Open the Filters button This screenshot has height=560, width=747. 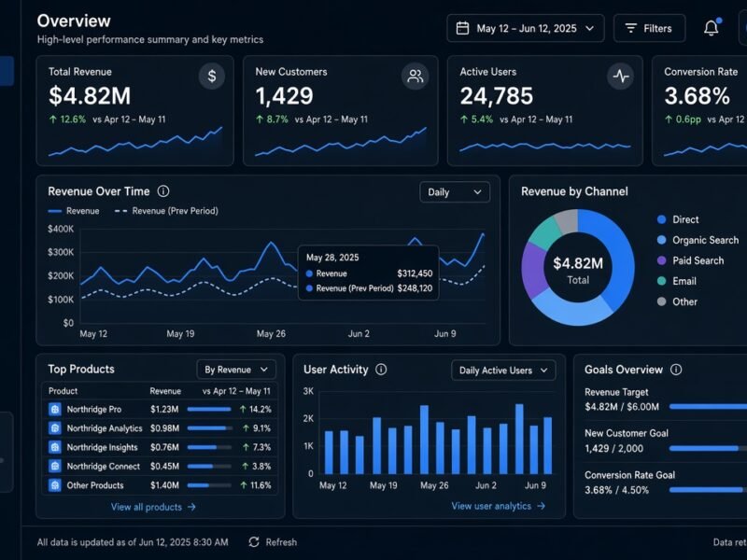(649, 28)
